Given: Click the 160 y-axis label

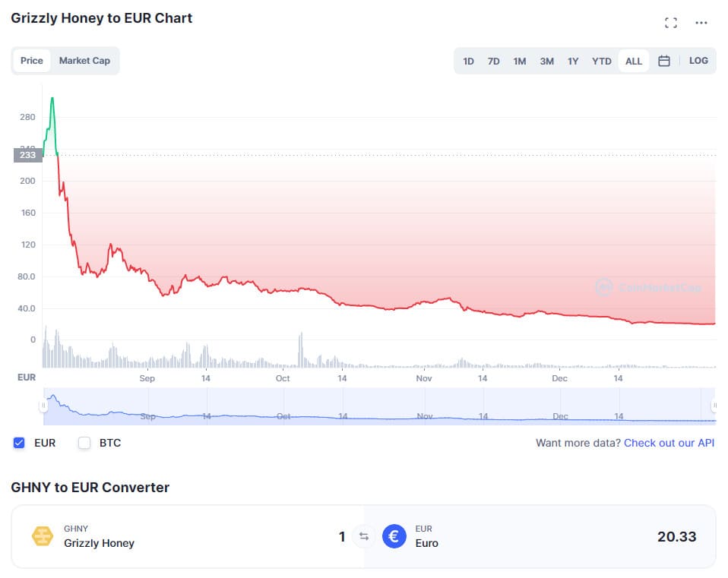Looking at the screenshot, I should [x=28, y=213].
